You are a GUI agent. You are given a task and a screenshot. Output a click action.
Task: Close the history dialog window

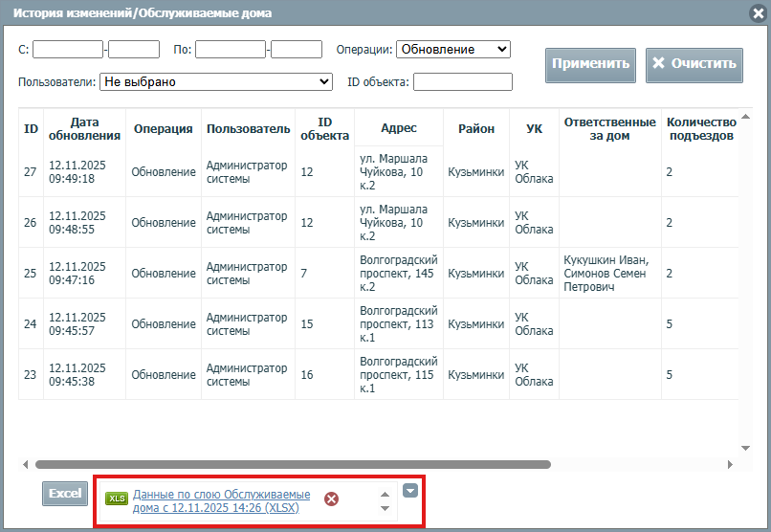pos(758,12)
